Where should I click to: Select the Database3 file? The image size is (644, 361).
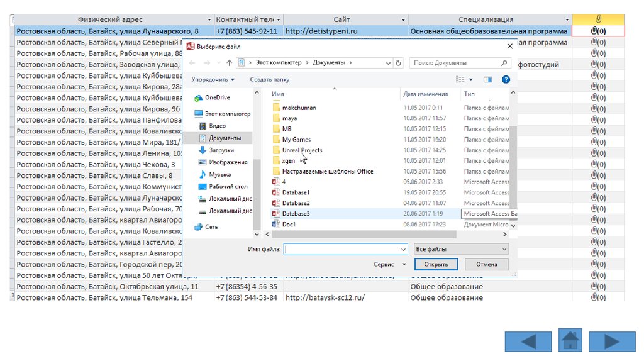pos(296,214)
